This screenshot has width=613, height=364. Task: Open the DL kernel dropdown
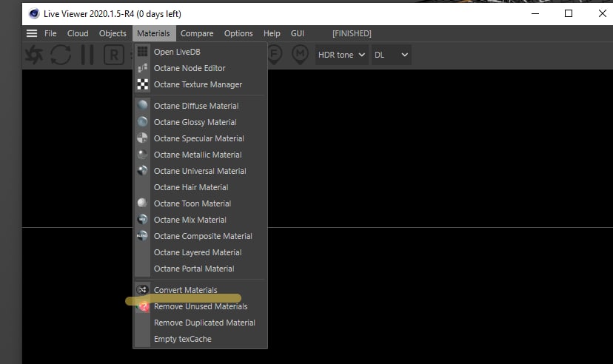[x=391, y=55]
